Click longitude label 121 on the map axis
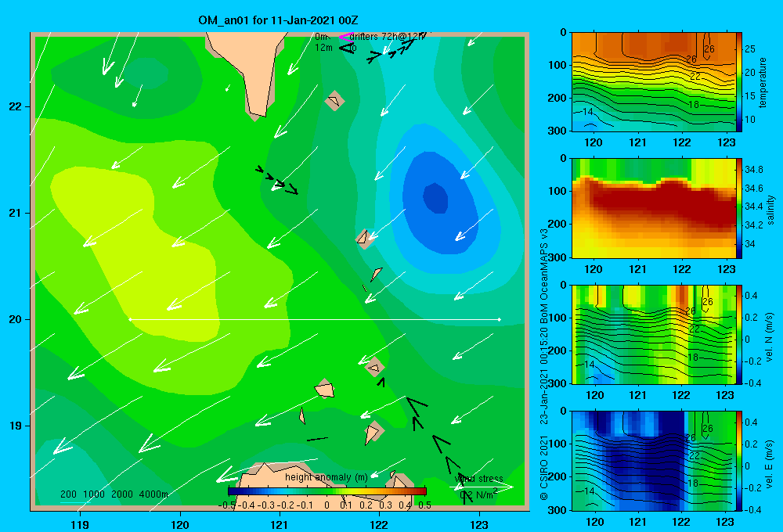 point(280,524)
